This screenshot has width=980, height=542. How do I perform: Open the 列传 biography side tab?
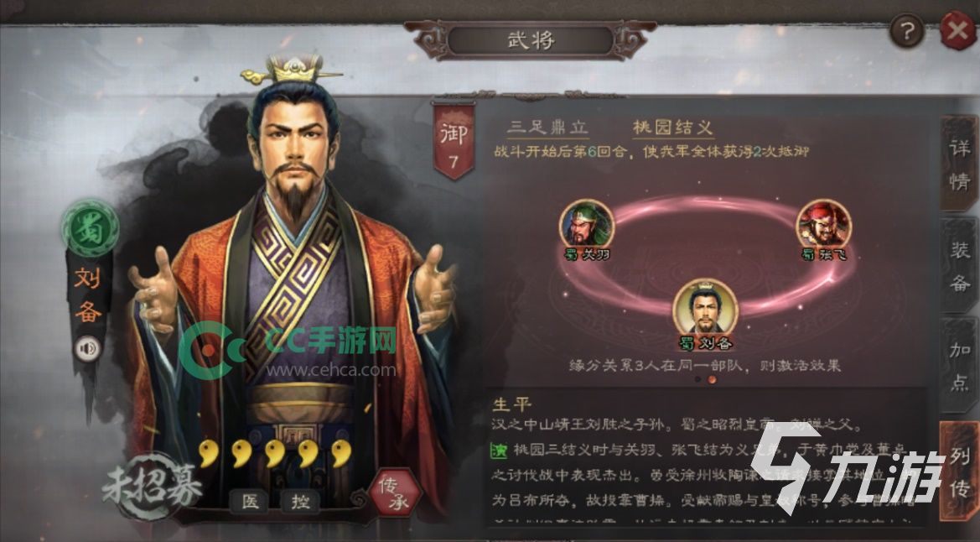pos(959,469)
